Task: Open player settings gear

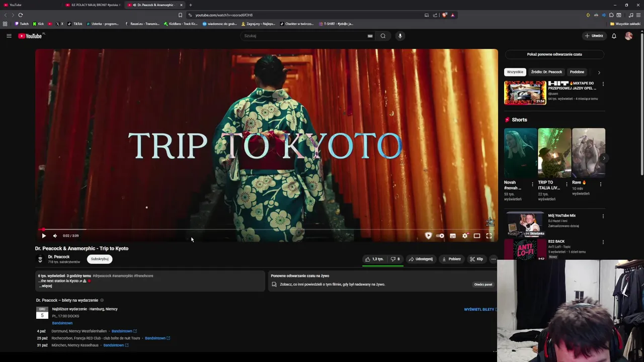Action: pos(465,235)
